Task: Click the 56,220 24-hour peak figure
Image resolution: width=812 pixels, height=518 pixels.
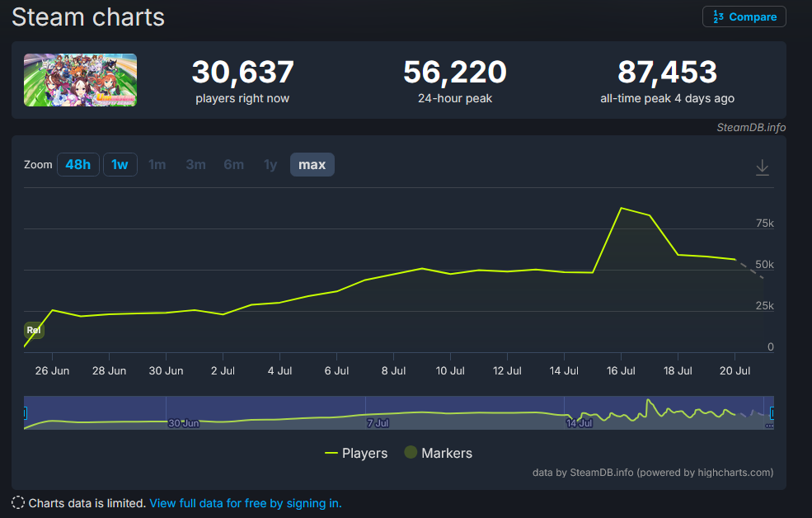Action: (x=455, y=72)
